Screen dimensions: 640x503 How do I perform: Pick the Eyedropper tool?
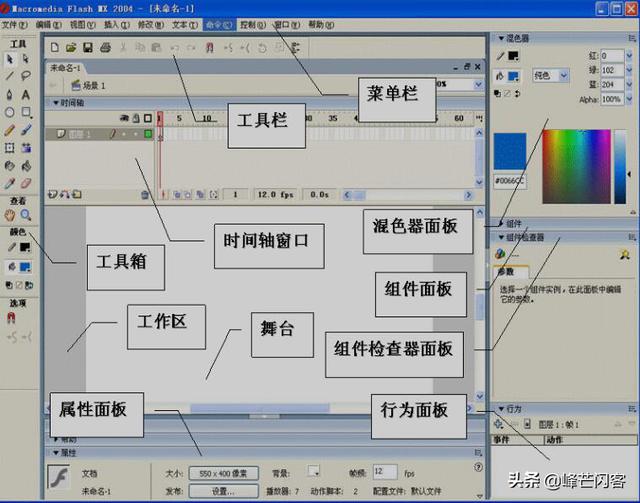click(10, 184)
